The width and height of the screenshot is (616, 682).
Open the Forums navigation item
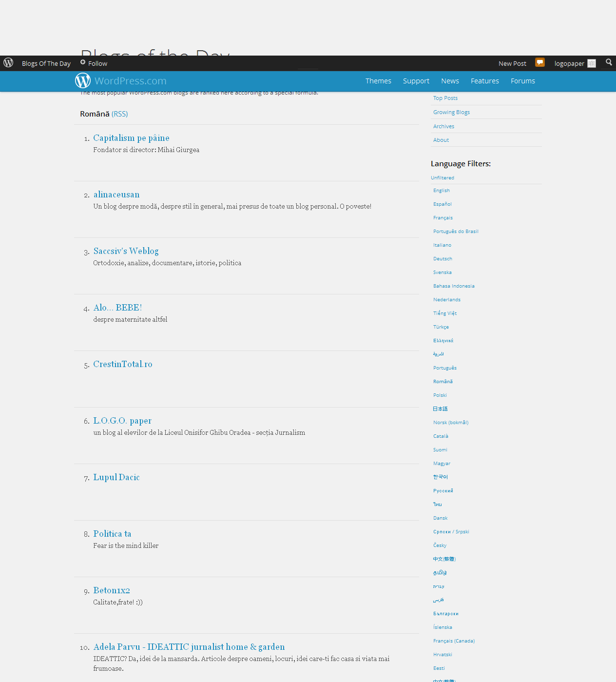[x=522, y=81]
